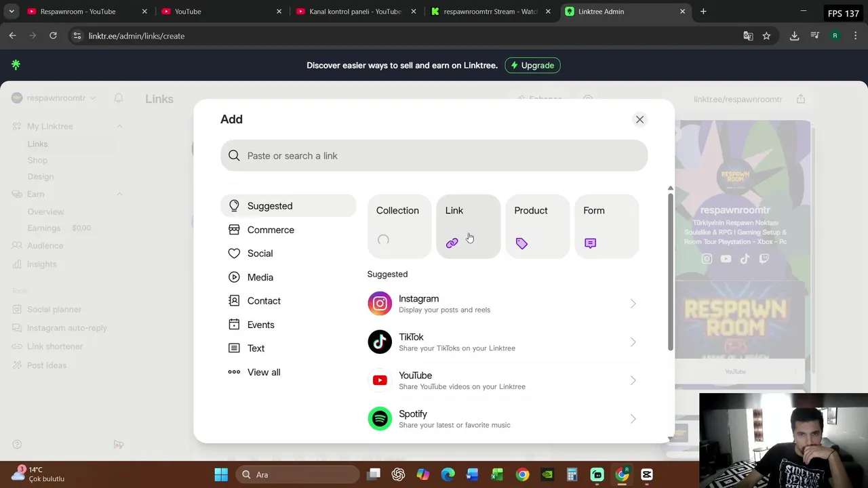Viewport: 868px width, 488px height.
Task: Open Chrome profile R avatar
Action: click(x=835, y=36)
